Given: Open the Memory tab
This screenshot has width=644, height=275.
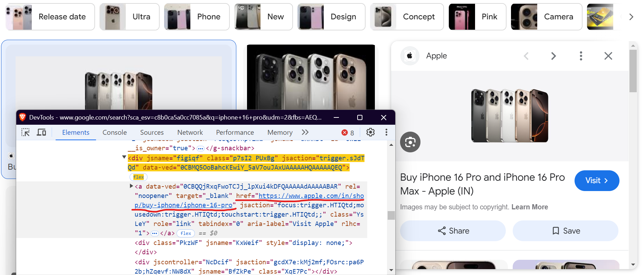Looking at the screenshot, I should (280, 132).
